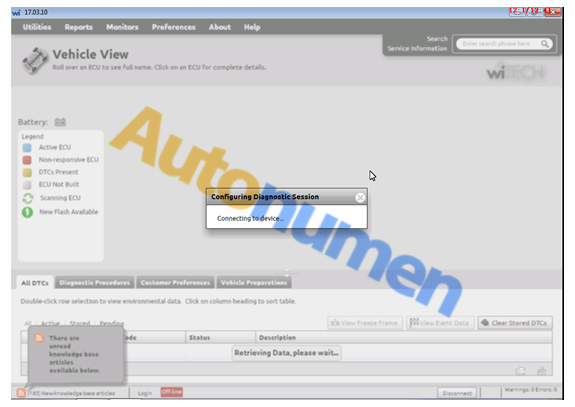Click the red Off-line status indicator

172,392
